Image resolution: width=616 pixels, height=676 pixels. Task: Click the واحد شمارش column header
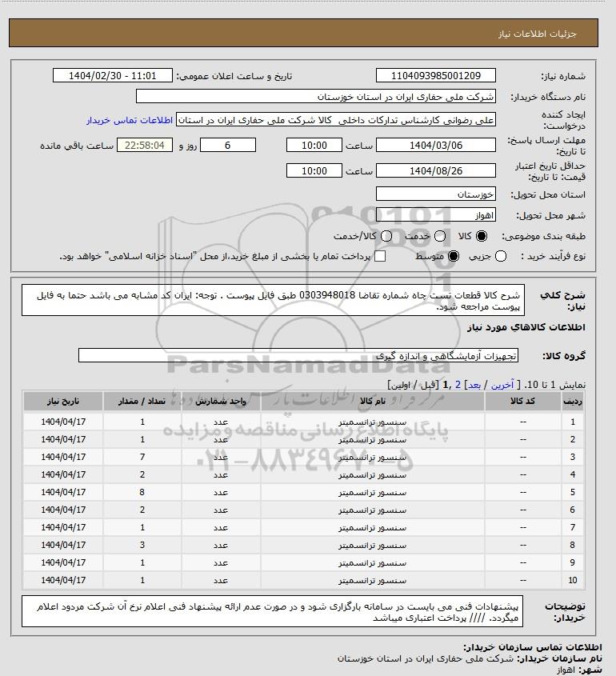[x=221, y=402]
